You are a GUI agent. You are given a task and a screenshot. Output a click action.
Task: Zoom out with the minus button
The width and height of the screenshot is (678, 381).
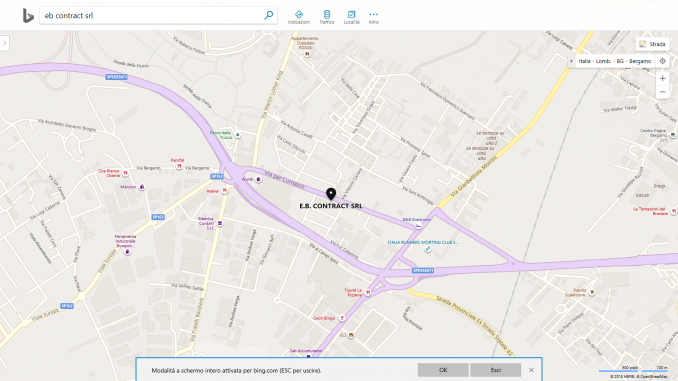pos(662,92)
